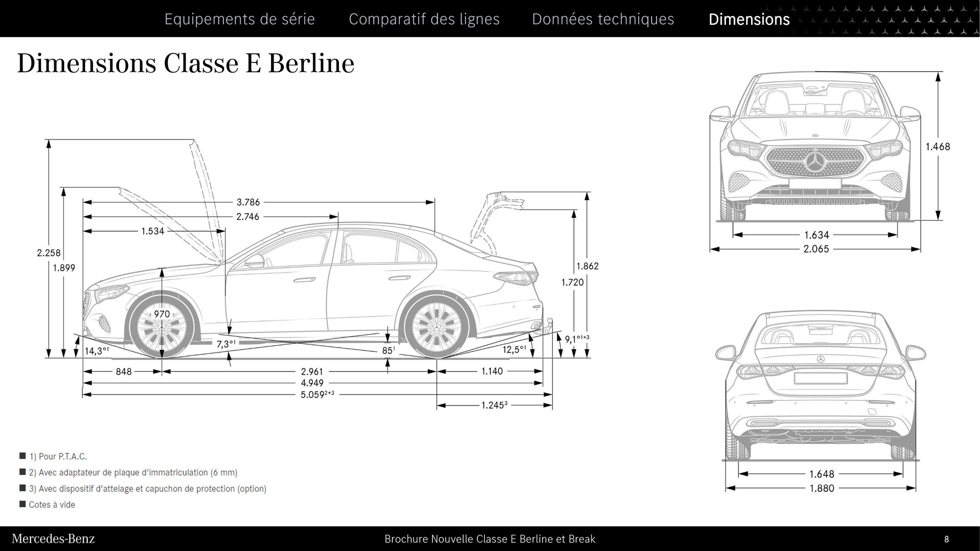This screenshot has width=980, height=551.
Task: Select the 7,3° ramp angle label
Action: click(226, 344)
